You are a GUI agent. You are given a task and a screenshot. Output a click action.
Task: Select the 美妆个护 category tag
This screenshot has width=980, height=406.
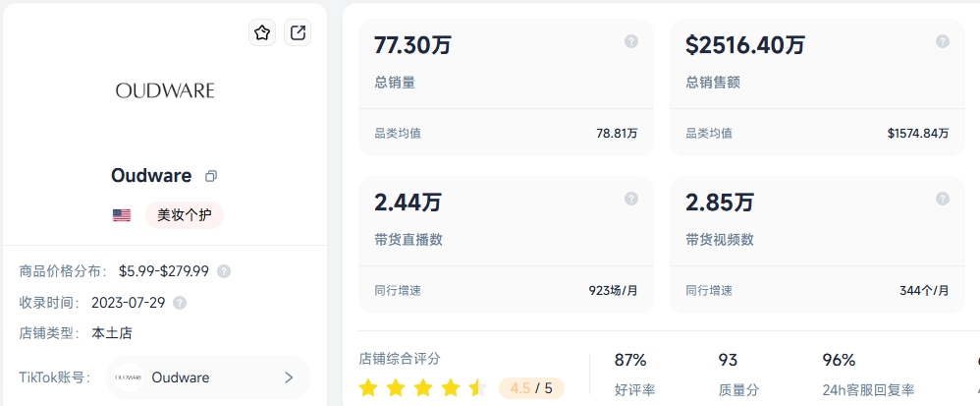tap(185, 215)
